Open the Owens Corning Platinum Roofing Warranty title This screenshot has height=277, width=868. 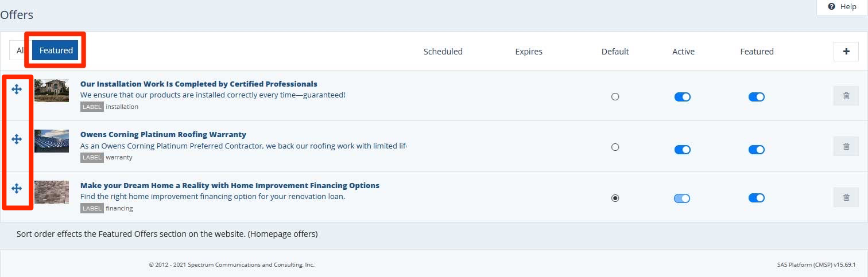[x=163, y=135]
